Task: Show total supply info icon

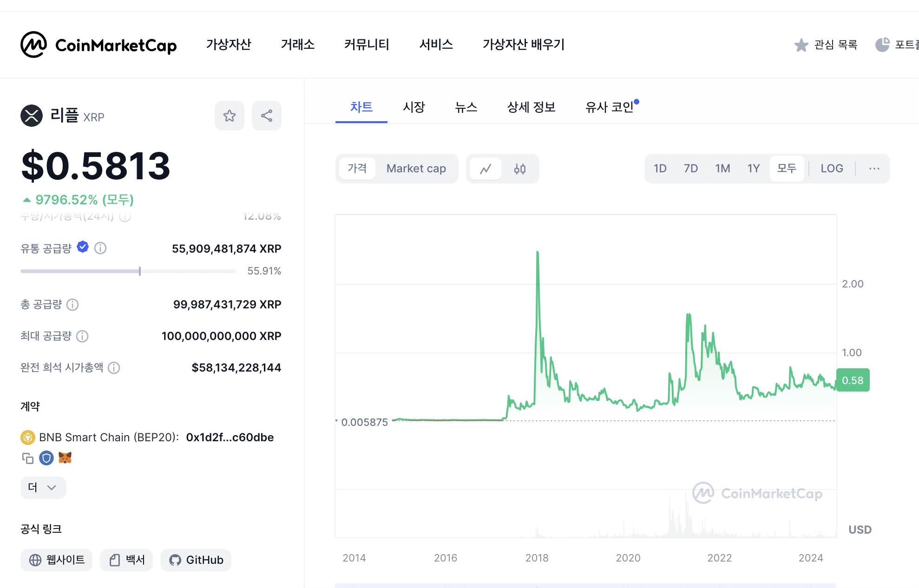Action: (x=72, y=305)
